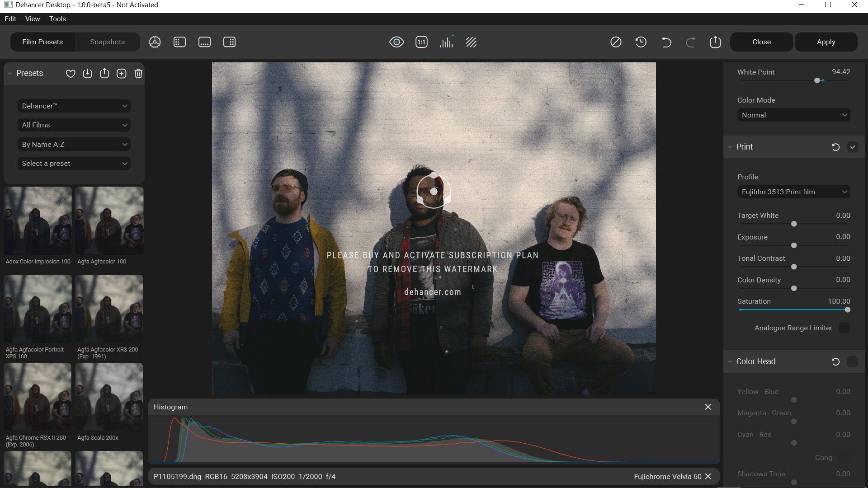868x488 pixels.
Task: Click the undo arrow icon
Action: [666, 42]
